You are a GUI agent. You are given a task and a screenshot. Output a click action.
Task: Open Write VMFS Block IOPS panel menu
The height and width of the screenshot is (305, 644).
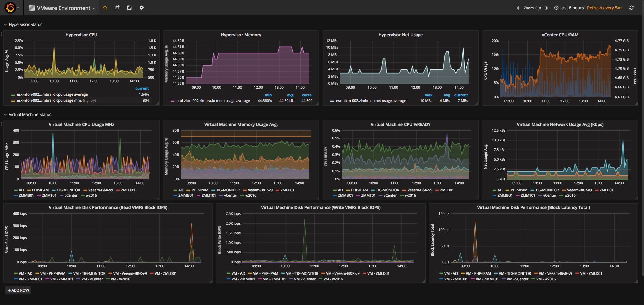[x=321, y=207]
